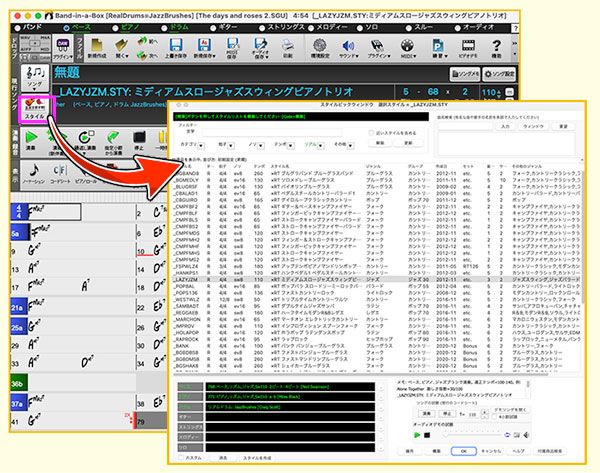600x473 pixels.
Task: Toggle カスタム checkbox in style picker
Action: tap(181, 458)
